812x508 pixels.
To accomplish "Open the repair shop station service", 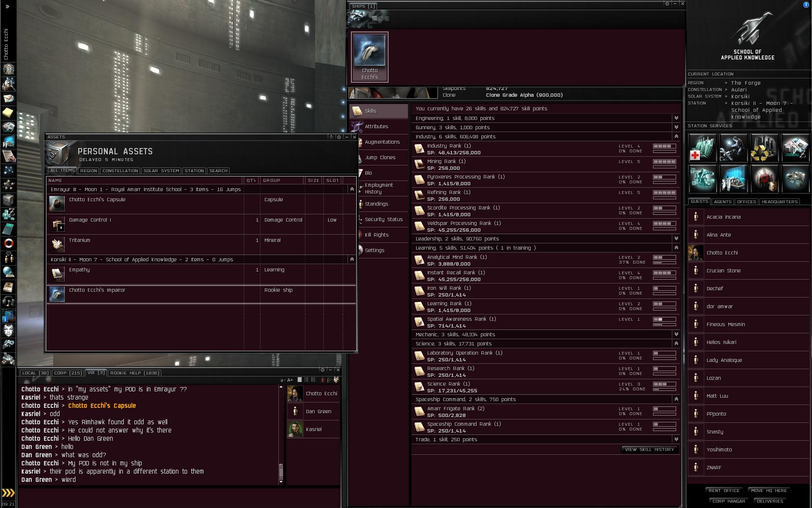I will click(733, 148).
